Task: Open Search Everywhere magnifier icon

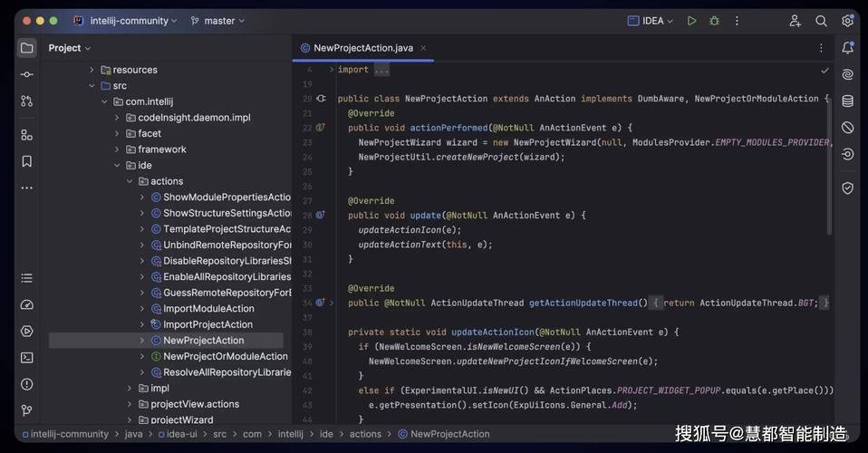Action: click(821, 21)
